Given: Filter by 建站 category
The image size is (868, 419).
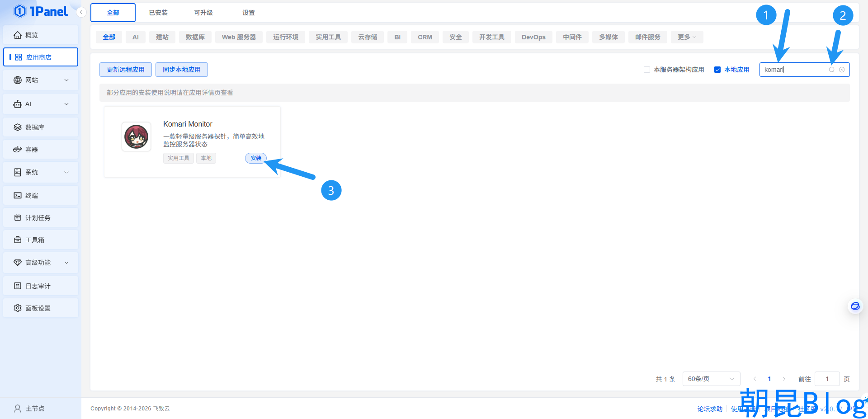Looking at the screenshot, I should tap(162, 37).
